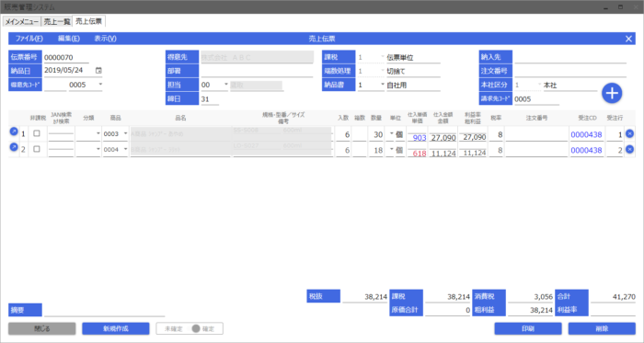The width and height of the screenshot is (644, 343).
Task: Open the 商品 dropdown for 0003
Action: (125, 133)
